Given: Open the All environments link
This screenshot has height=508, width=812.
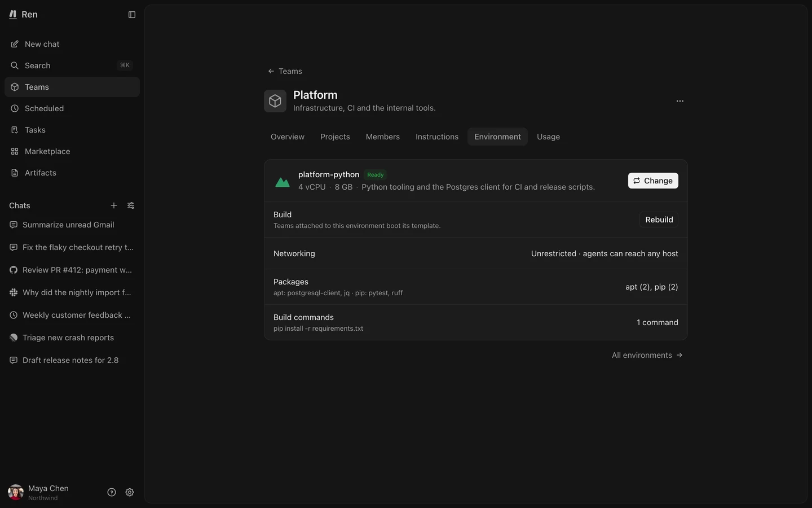Looking at the screenshot, I should pyautogui.click(x=647, y=355).
